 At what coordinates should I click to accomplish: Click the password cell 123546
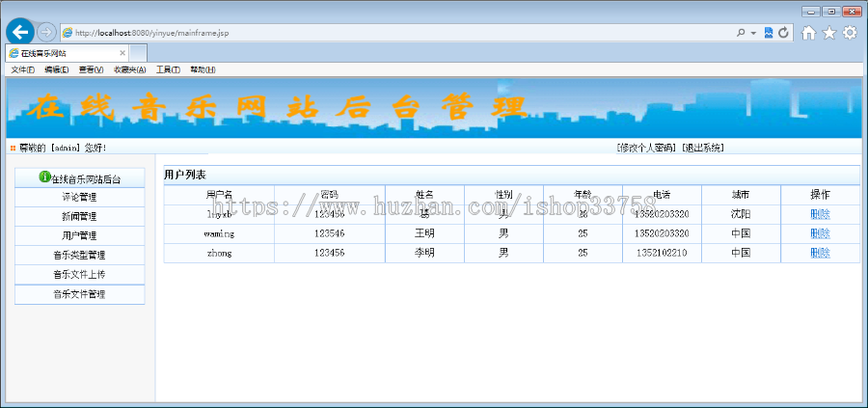[x=330, y=233]
